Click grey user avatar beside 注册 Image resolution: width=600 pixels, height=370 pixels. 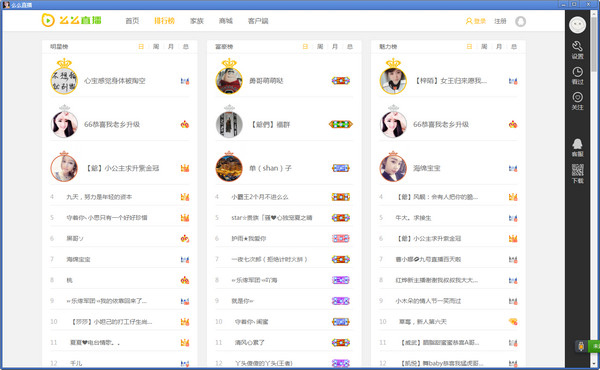coord(520,21)
